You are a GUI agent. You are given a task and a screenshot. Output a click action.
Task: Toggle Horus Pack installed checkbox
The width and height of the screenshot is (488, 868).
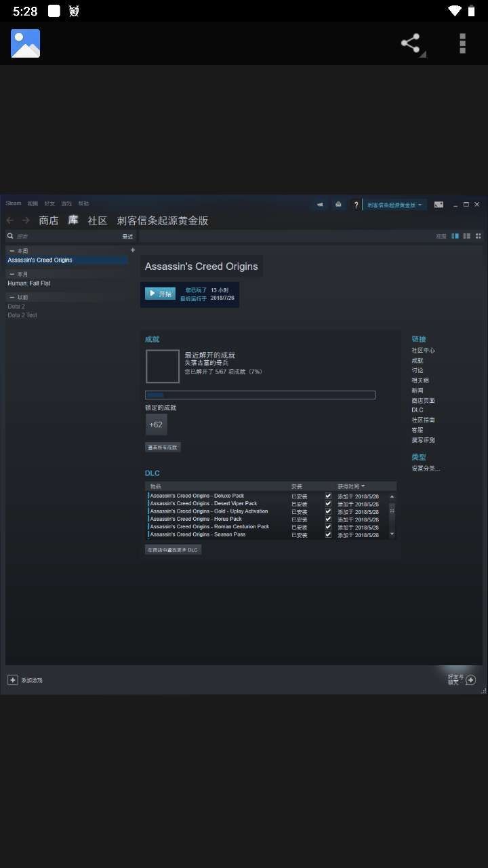(329, 519)
